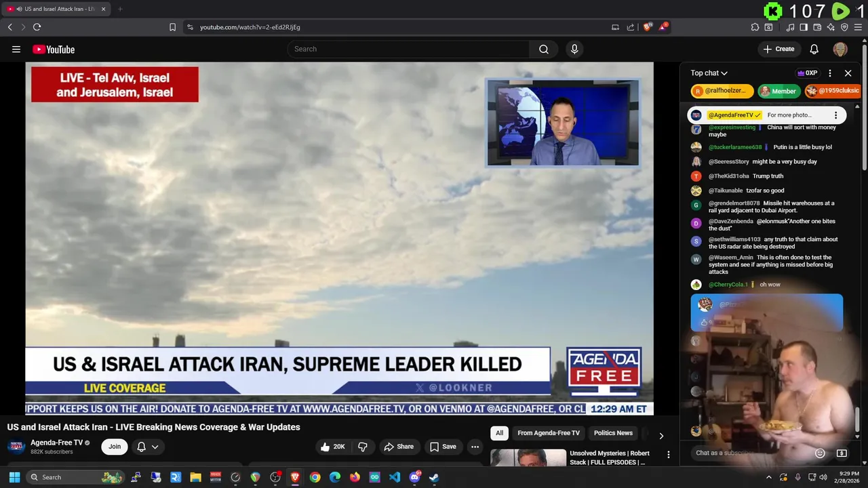Open media control music note icon
The image size is (868, 488).
(x=790, y=27)
